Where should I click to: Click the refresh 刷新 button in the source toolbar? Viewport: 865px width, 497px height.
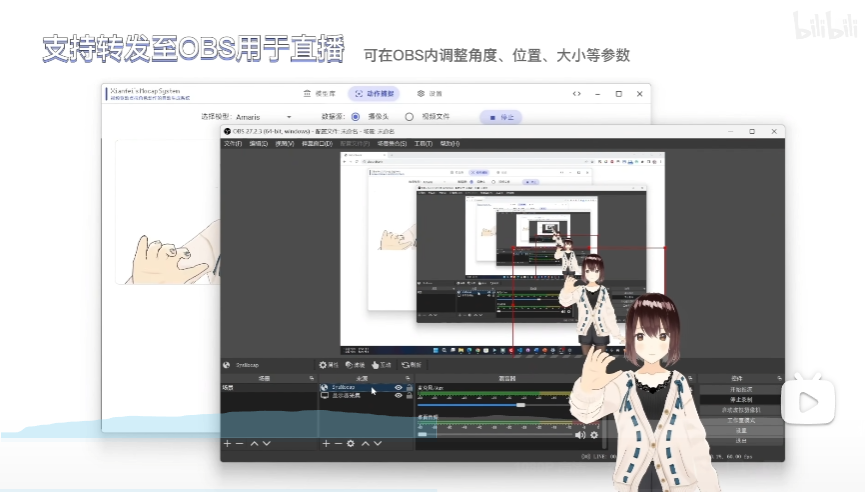pos(412,365)
